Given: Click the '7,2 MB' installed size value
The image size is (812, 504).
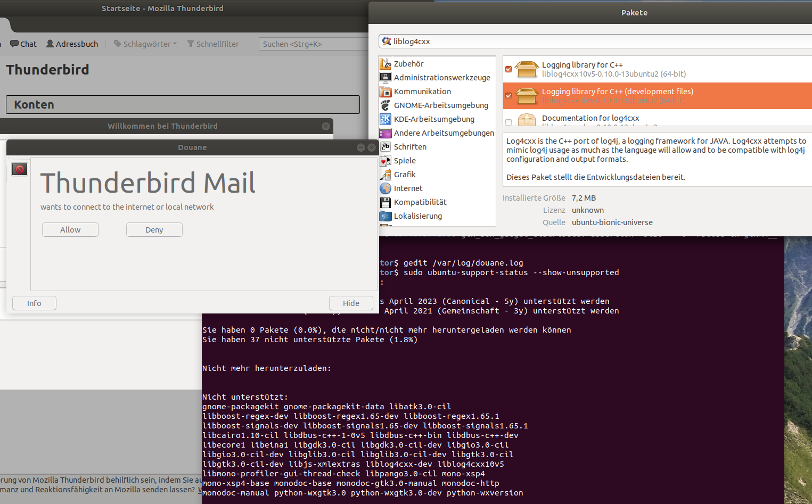Looking at the screenshot, I should point(584,198).
